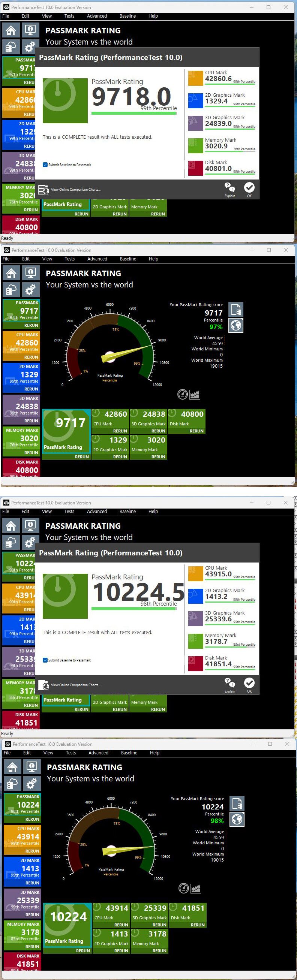Open Home icon in the 10224 gauge window
The height and width of the screenshot is (980, 297).
[x=13, y=767]
